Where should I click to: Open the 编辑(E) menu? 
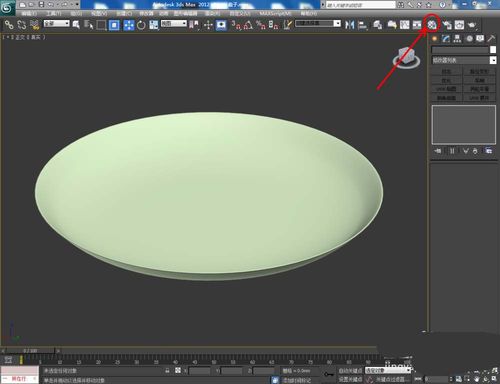tap(29, 13)
